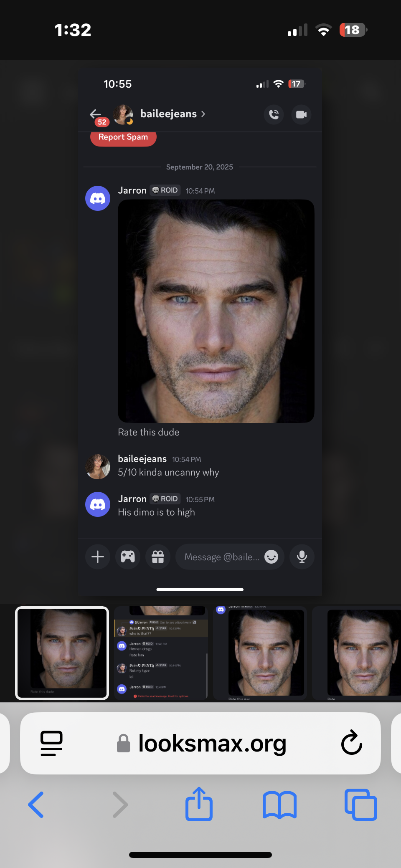The image size is (401, 868).
Task: Reload the looksmax.org page
Action: [x=351, y=743]
